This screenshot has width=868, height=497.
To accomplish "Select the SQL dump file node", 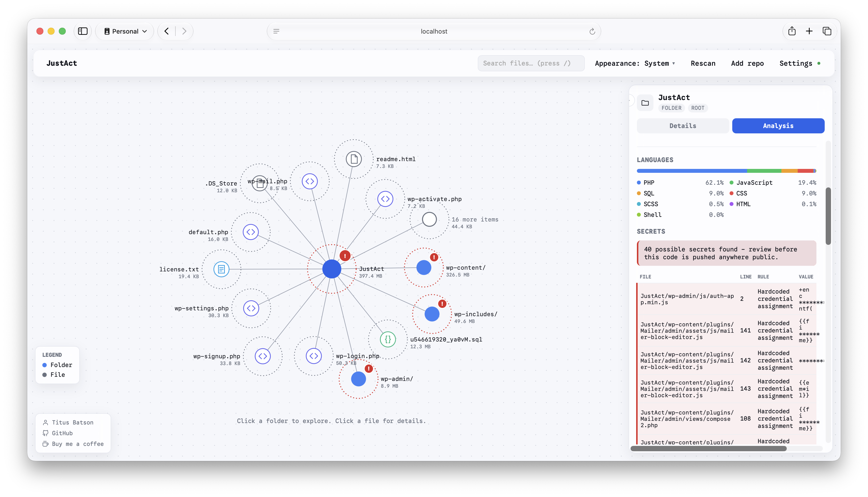I will pos(388,339).
